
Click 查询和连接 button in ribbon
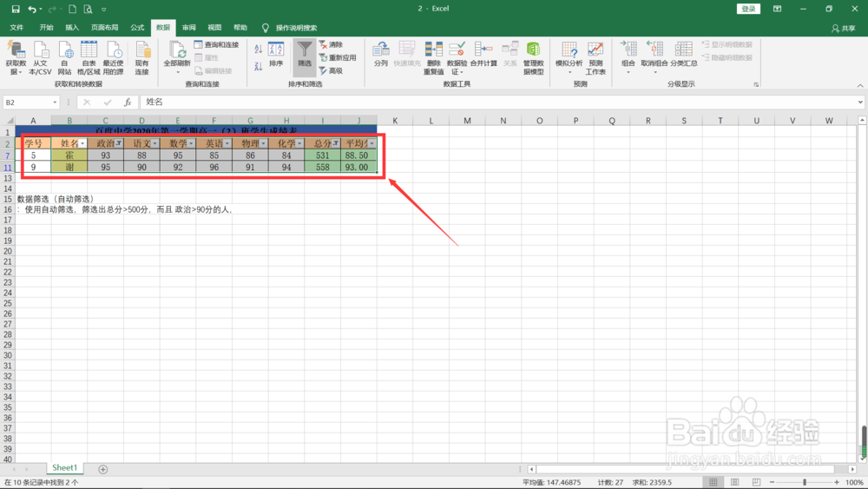(x=216, y=44)
